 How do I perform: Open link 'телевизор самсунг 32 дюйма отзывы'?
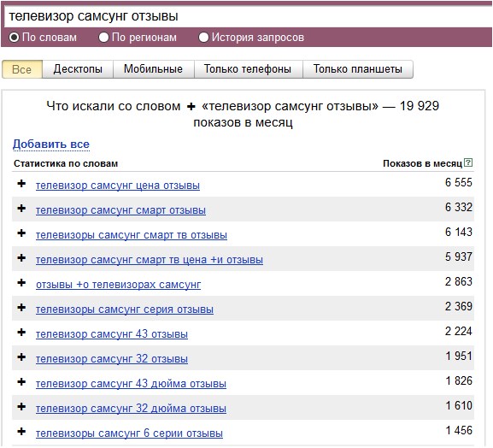click(x=131, y=409)
